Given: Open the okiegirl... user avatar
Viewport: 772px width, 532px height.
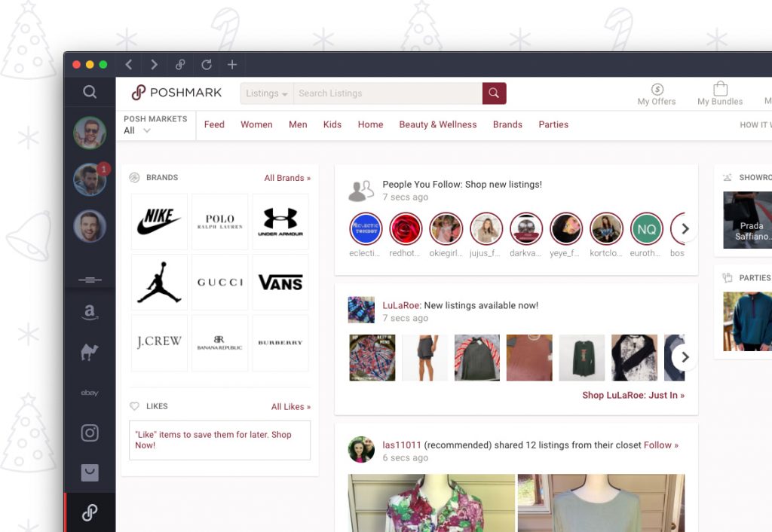Looking at the screenshot, I should pos(446,229).
